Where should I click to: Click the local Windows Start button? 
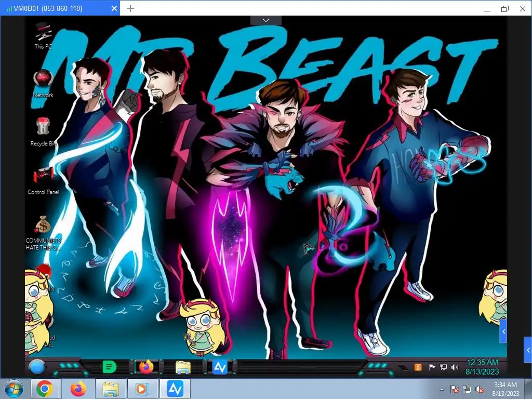pos(14,389)
